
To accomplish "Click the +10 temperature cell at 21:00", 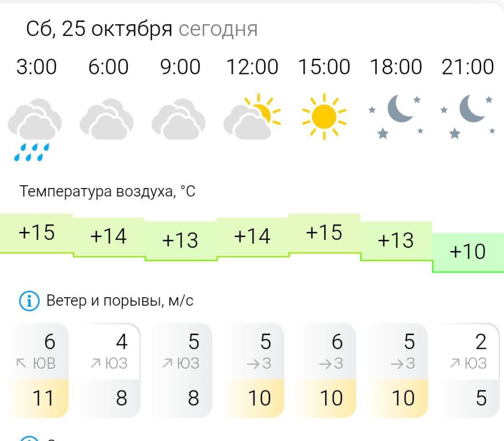I will 467,252.
